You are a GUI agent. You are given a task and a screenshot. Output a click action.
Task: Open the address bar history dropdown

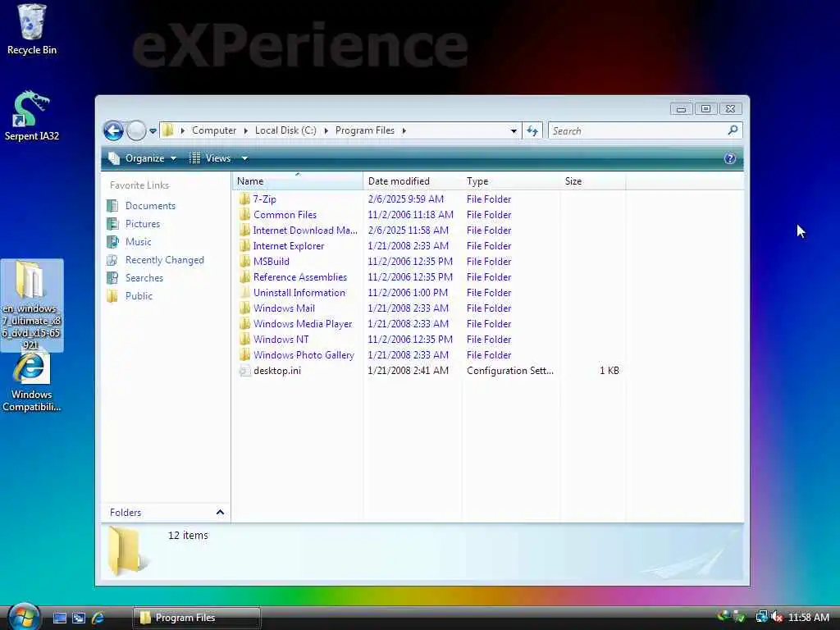click(514, 130)
